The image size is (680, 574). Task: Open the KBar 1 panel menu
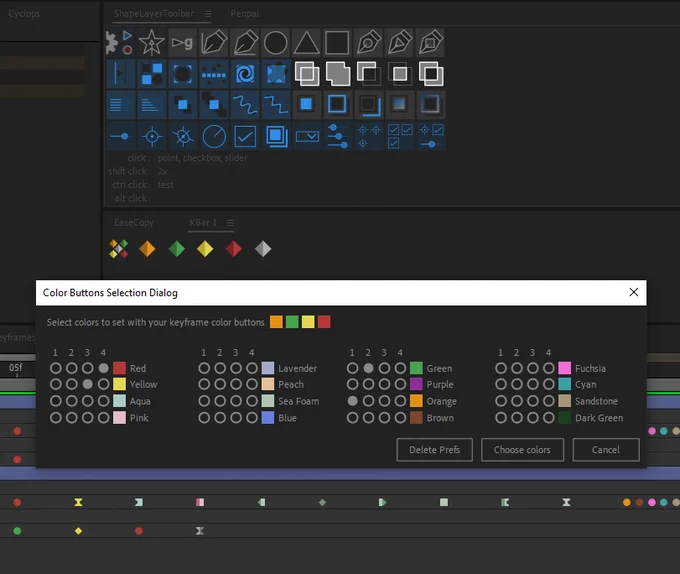(230, 223)
